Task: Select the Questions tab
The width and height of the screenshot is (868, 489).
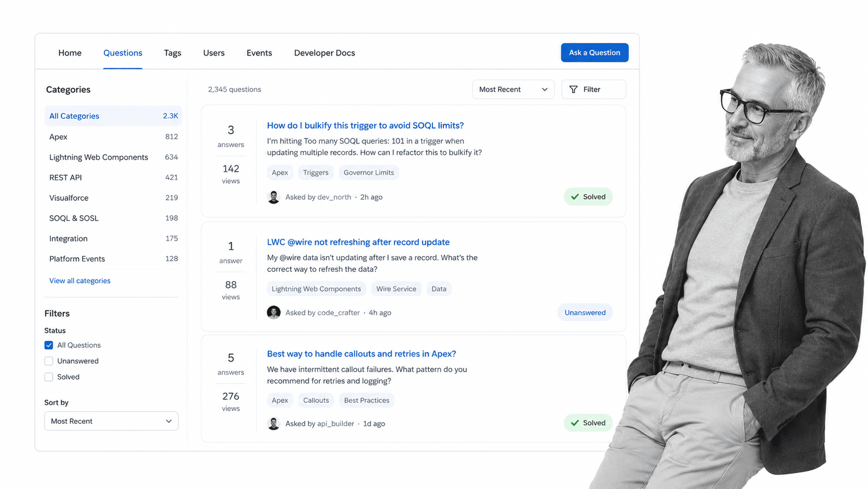Action: point(123,53)
